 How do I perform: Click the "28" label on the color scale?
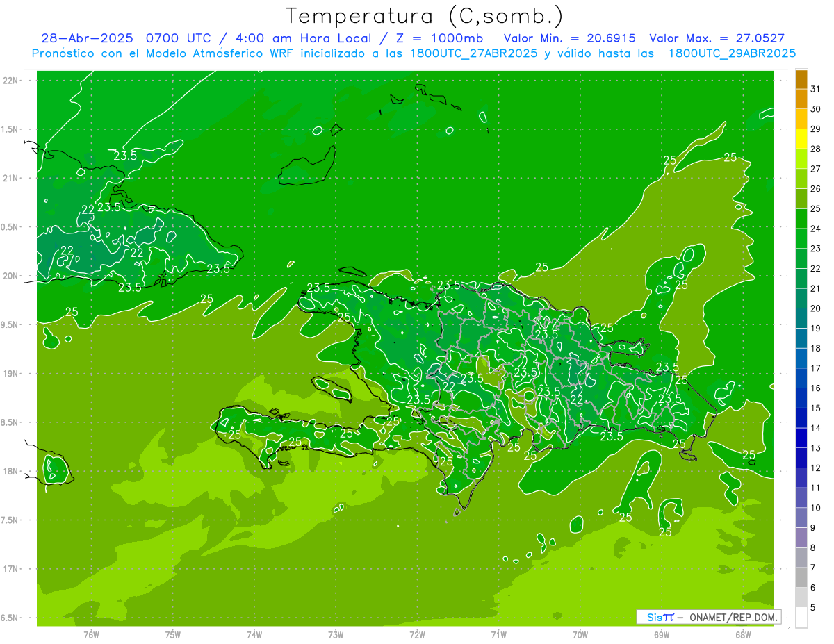(816, 149)
